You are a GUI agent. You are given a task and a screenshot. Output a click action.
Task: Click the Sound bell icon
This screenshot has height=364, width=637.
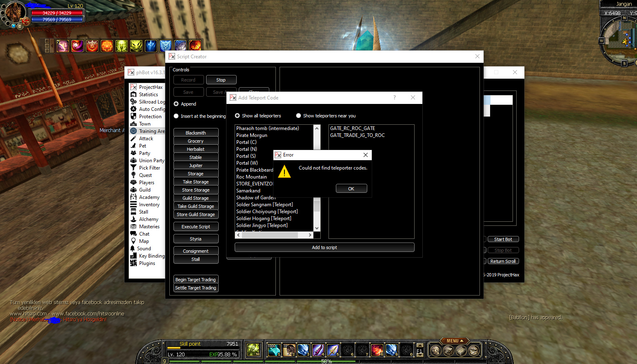coord(133,249)
